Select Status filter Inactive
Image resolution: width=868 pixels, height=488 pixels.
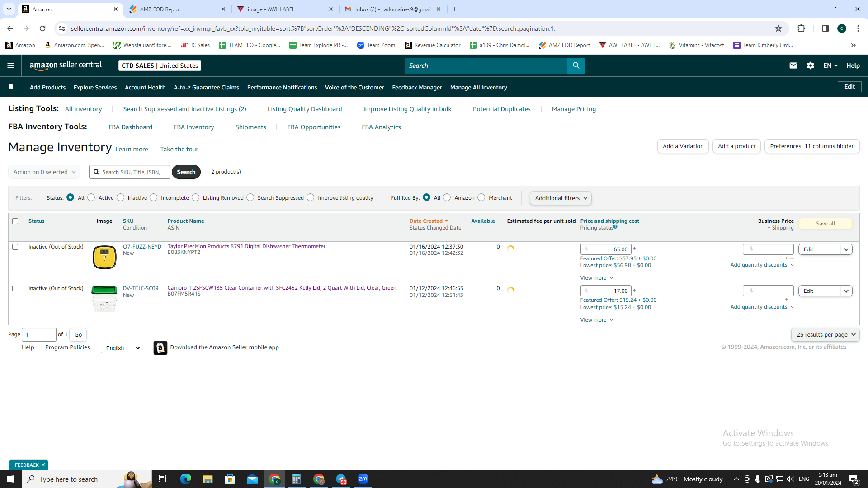(x=120, y=197)
